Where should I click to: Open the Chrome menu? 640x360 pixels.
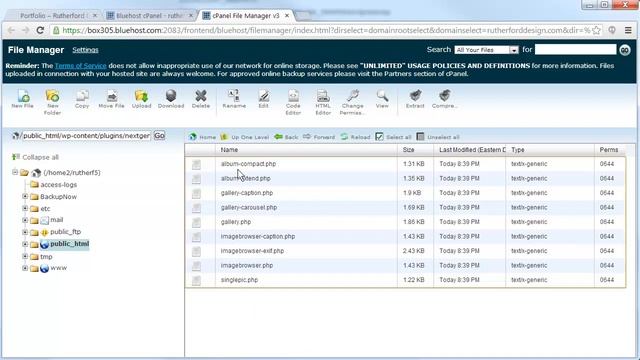click(628, 30)
